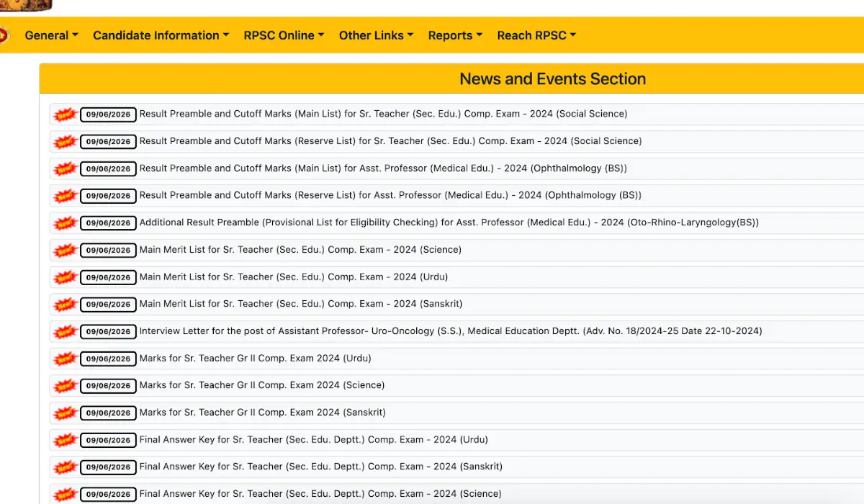Viewport: 864px width, 504px height.
Task: Open the Reports dropdown menu
Action: [x=455, y=35]
